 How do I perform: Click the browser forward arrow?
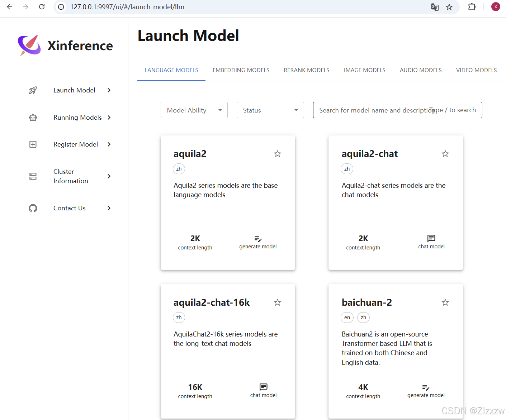click(x=25, y=7)
